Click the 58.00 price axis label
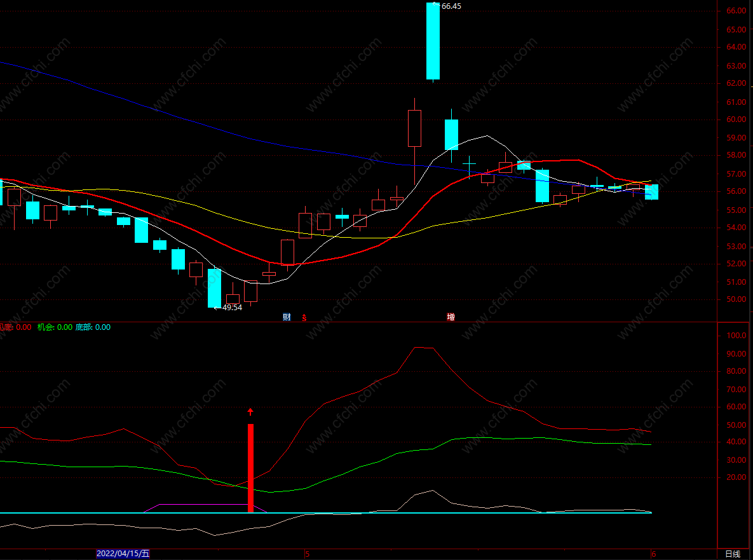Image resolution: width=753 pixels, height=560 pixels. click(736, 155)
